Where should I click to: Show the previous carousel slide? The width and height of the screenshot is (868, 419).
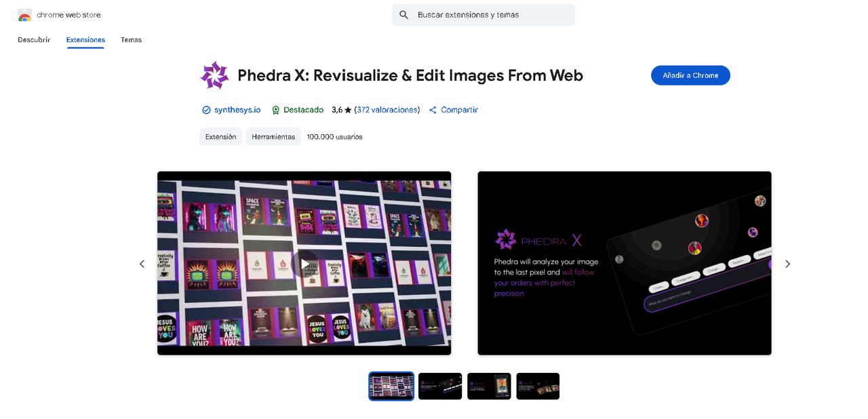tap(142, 264)
